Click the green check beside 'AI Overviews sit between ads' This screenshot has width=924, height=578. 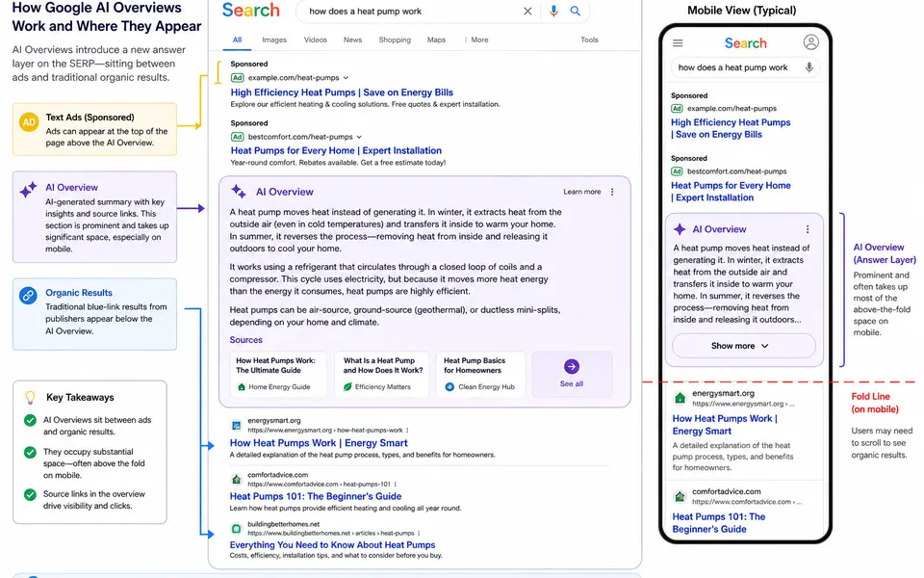point(30,420)
